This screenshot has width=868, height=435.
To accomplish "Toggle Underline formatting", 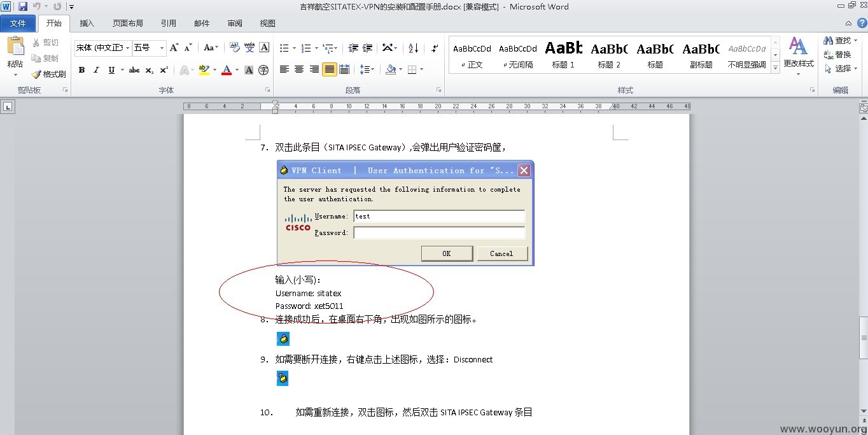I will 112,70.
